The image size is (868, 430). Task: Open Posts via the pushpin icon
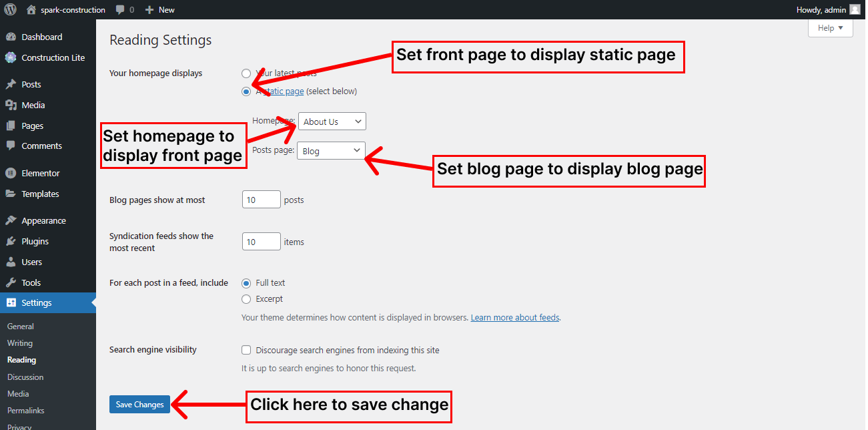11,85
